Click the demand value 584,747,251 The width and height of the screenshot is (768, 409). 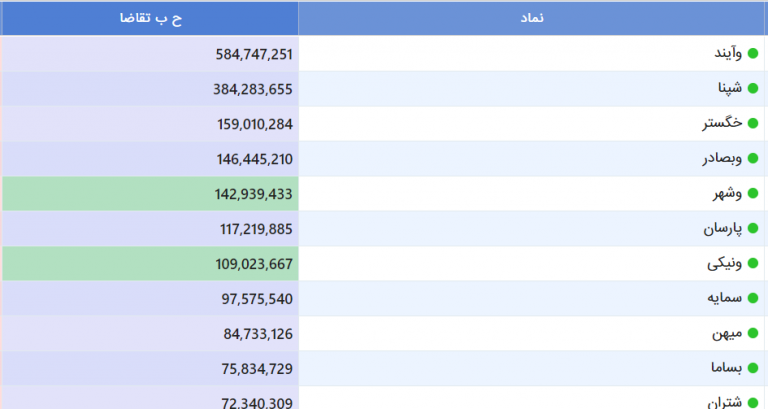click(x=254, y=54)
